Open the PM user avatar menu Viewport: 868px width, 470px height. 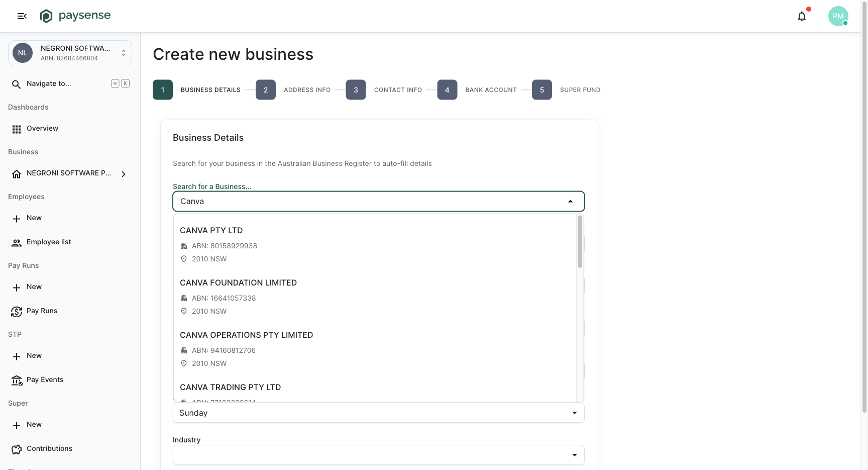pos(838,16)
